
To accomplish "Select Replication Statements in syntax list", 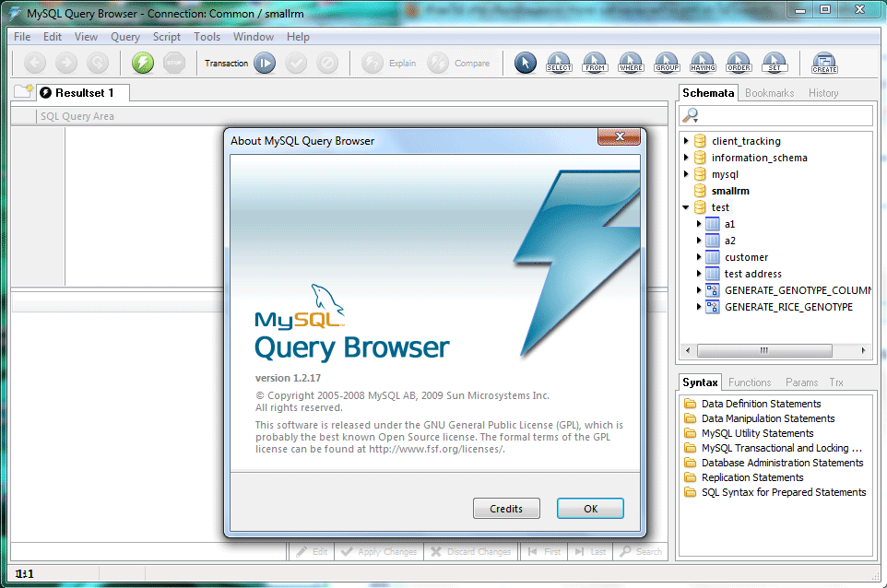I will (752, 477).
